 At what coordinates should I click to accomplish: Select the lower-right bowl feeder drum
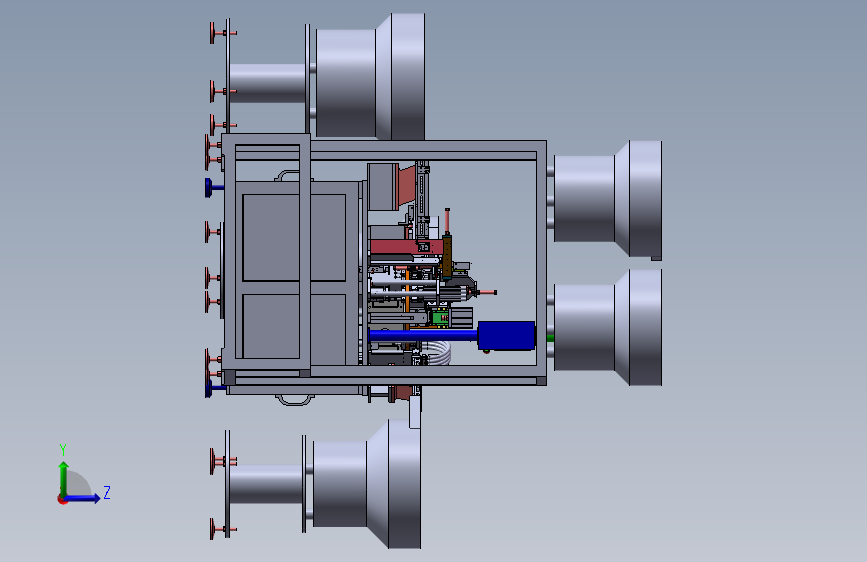608,327
